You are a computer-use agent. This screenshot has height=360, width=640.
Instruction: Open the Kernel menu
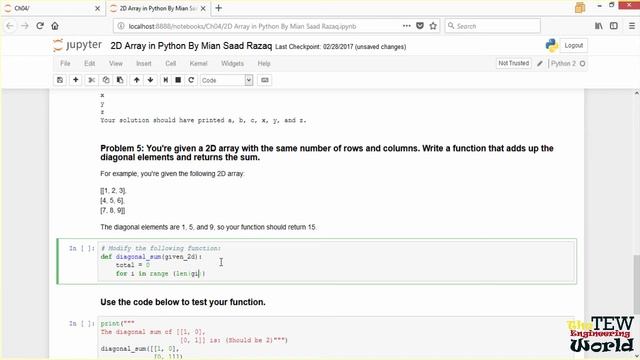click(198, 64)
